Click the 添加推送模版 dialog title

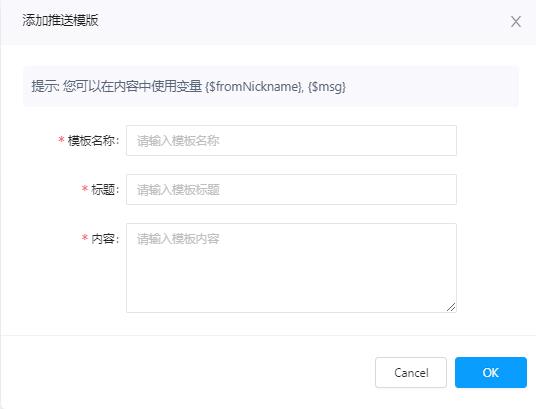(x=61, y=20)
